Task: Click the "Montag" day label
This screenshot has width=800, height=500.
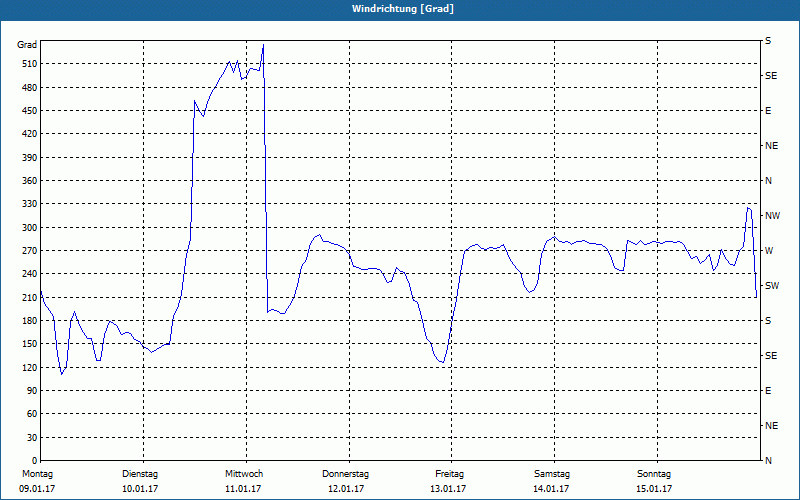Action: coord(38,474)
